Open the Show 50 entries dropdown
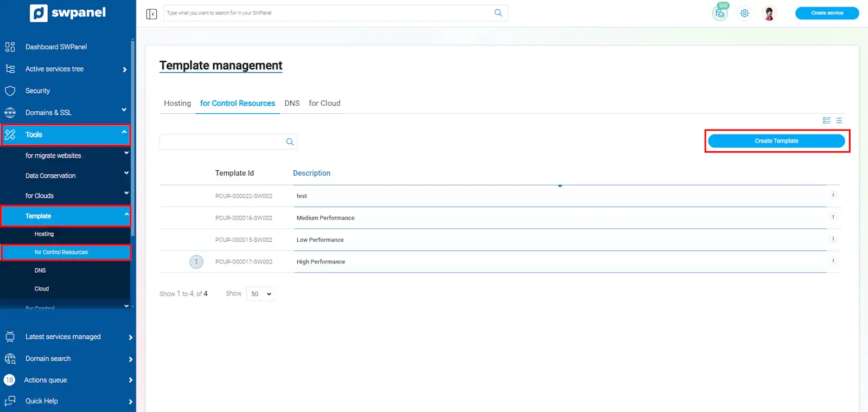The image size is (868, 412). tap(261, 294)
